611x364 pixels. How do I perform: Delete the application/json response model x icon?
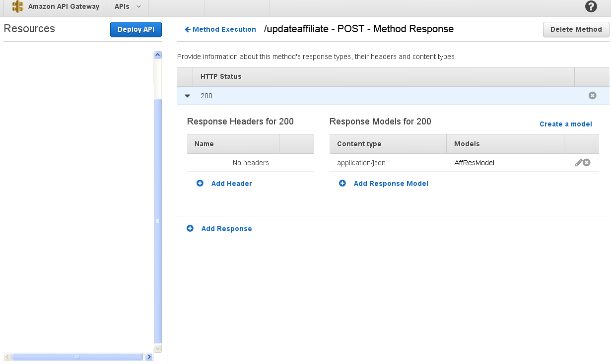click(587, 163)
